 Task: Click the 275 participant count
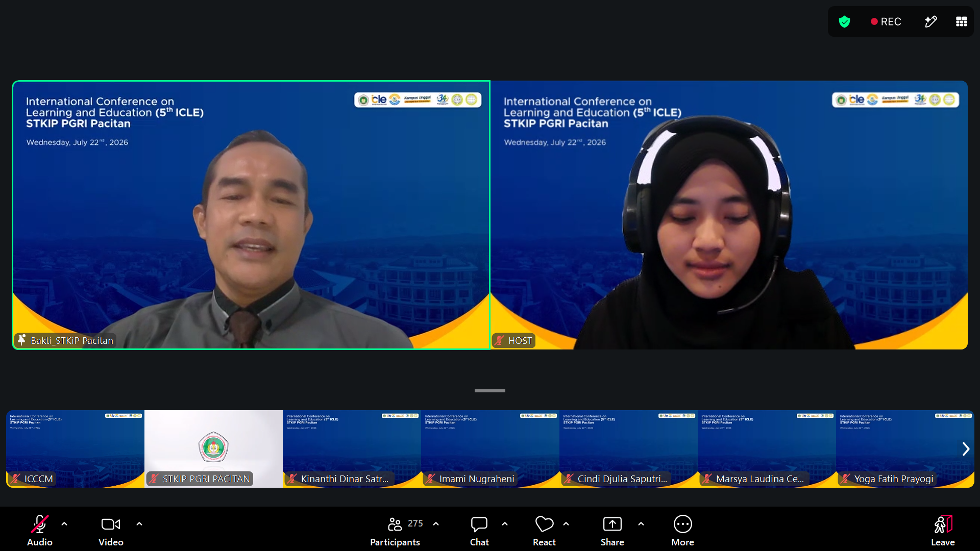[x=415, y=523]
